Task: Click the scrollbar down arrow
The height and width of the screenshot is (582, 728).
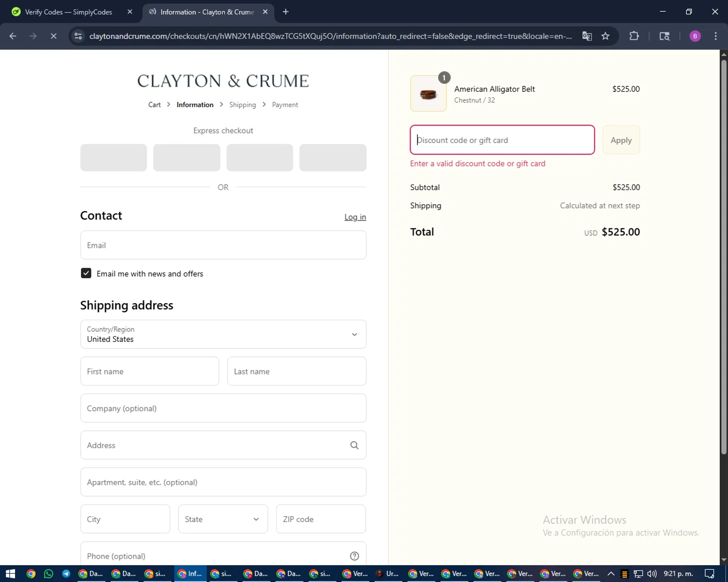Action: pos(724,560)
